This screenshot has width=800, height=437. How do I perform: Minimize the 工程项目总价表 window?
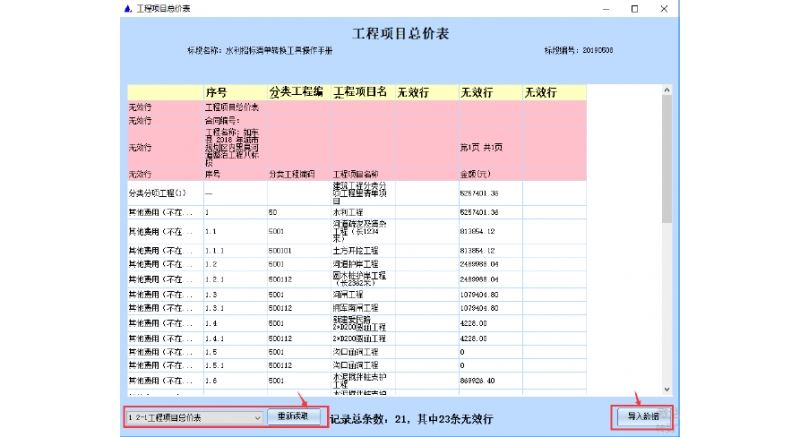pos(606,9)
